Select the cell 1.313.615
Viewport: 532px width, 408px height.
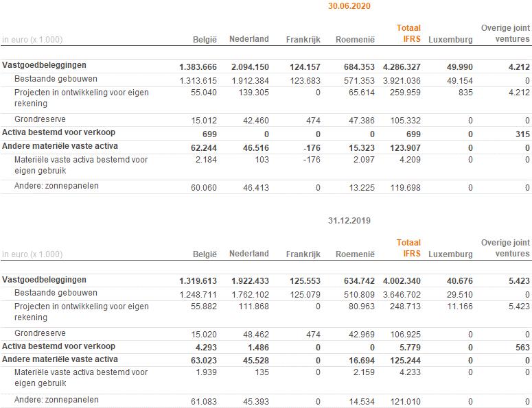tap(198, 81)
